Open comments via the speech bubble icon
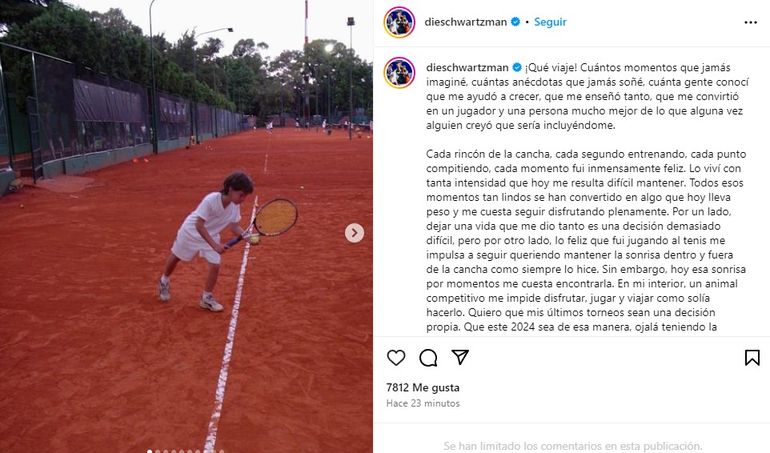The image size is (770, 453). point(428,357)
